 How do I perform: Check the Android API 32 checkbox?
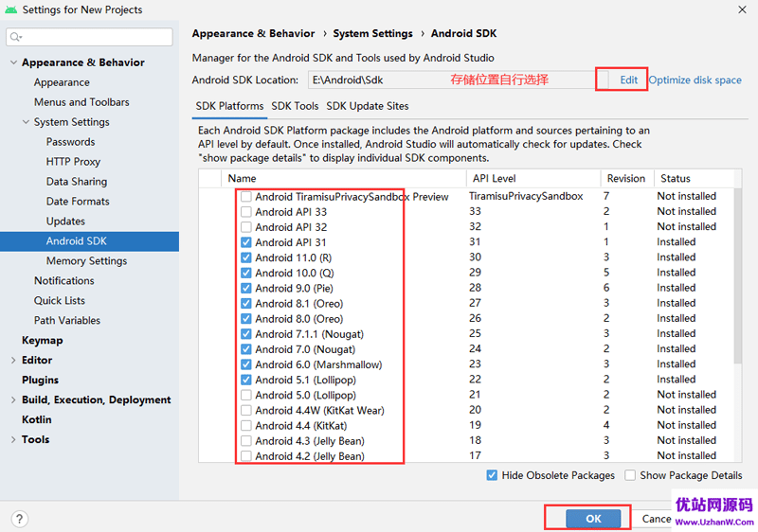tap(246, 227)
